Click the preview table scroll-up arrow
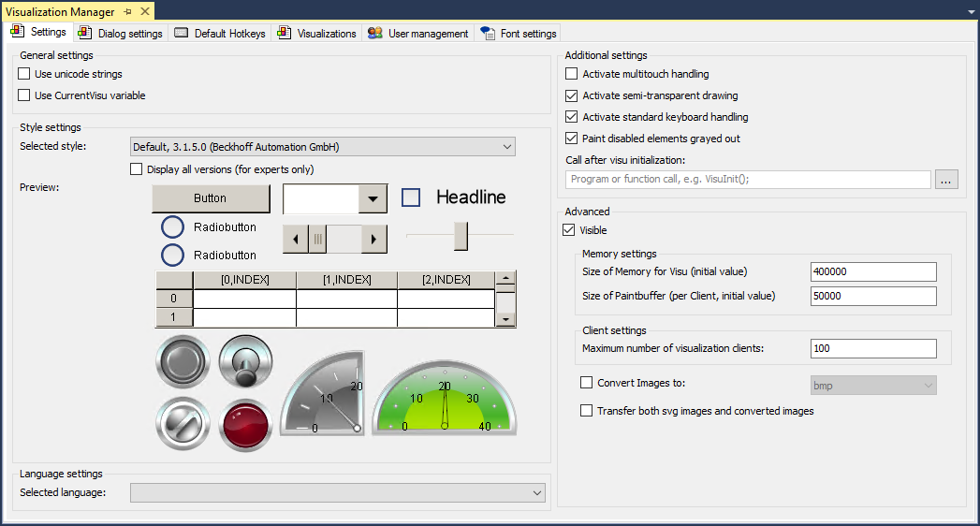The height and width of the screenshot is (526, 980). [x=505, y=278]
